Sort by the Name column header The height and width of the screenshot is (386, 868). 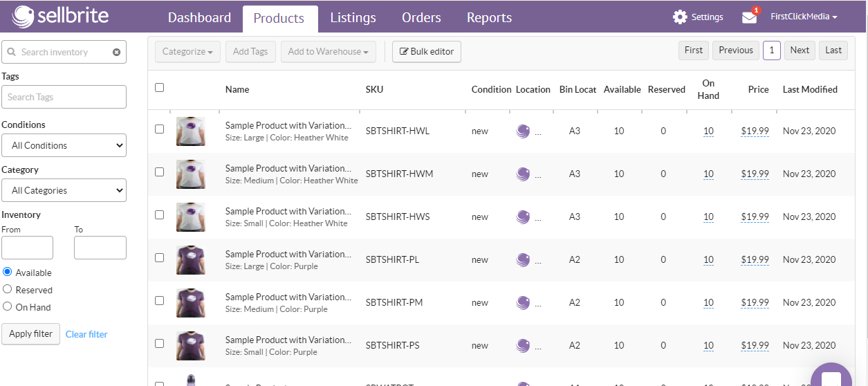pos(237,89)
